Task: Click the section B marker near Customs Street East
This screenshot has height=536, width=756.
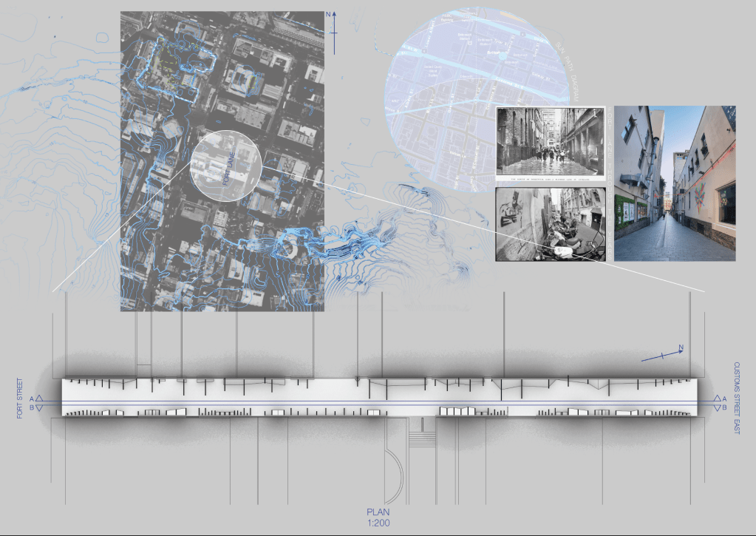Action: [716, 407]
